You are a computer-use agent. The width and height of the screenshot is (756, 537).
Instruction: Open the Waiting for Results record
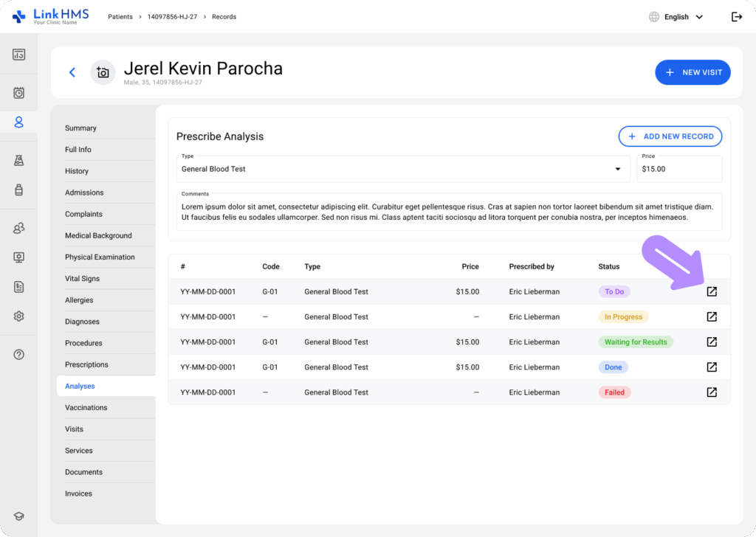712,342
